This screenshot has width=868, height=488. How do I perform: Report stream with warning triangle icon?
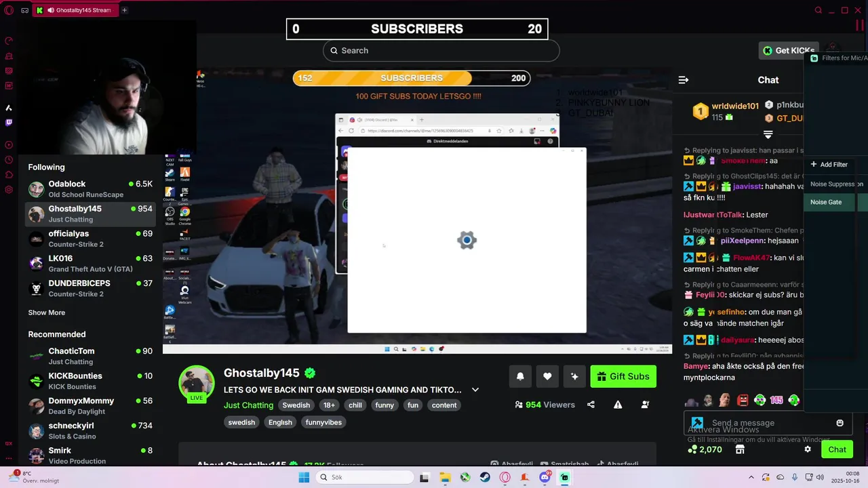coord(618,405)
